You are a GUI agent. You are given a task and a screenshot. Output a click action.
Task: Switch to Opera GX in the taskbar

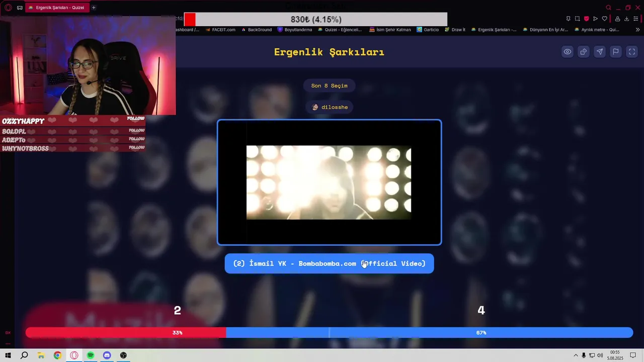[x=74, y=355]
